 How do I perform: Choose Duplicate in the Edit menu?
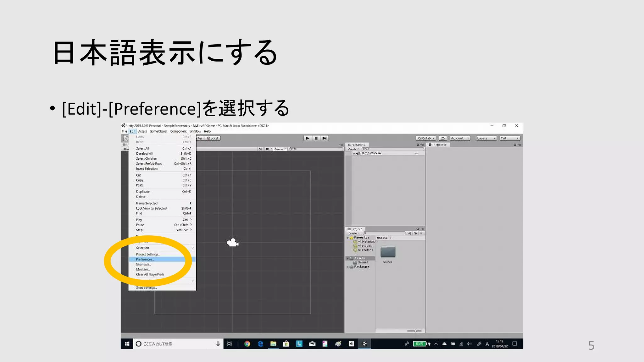pos(162,192)
